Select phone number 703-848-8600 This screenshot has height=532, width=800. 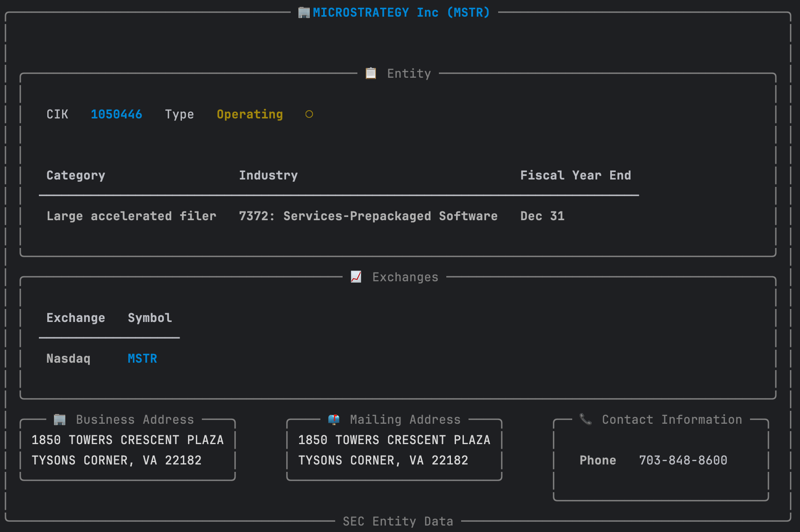pos(683,460)
